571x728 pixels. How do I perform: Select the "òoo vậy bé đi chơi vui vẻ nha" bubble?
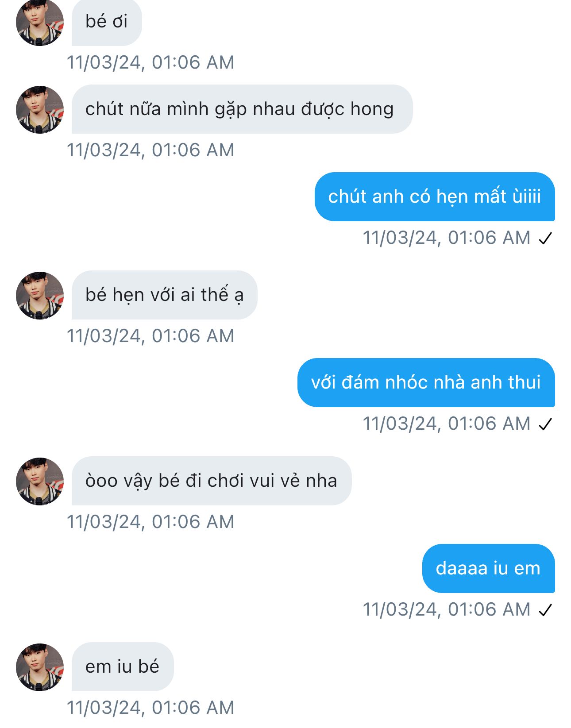tap(212, 481)
